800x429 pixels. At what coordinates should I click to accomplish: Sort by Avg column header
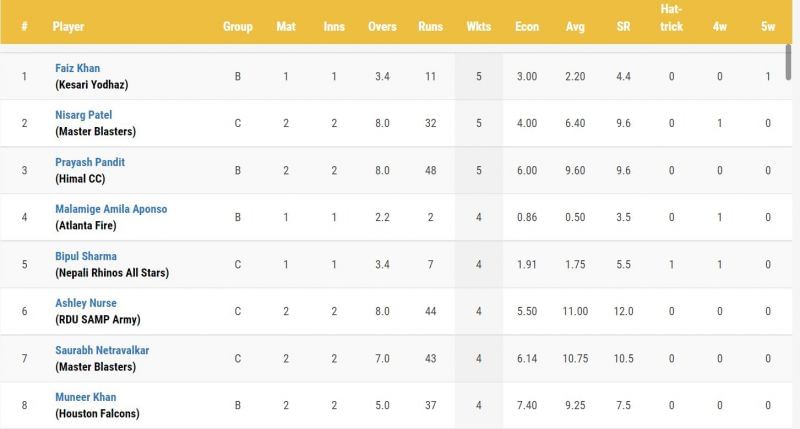575,27
